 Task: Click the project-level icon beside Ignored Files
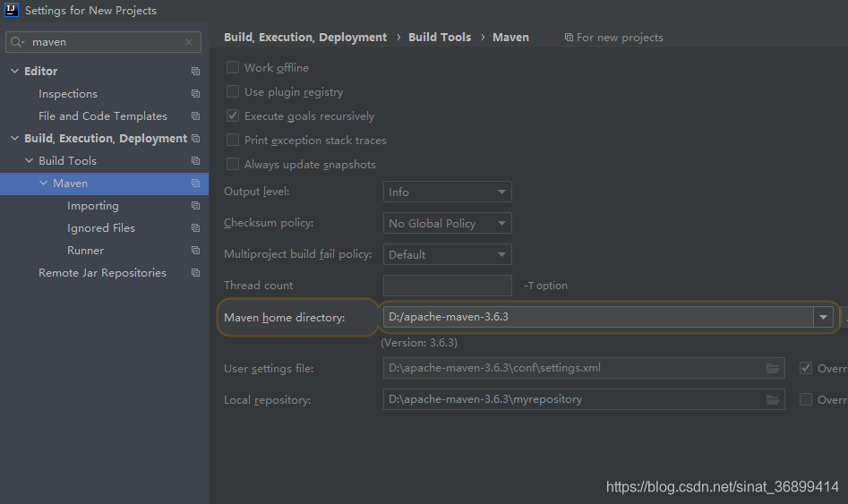[196, 228]
